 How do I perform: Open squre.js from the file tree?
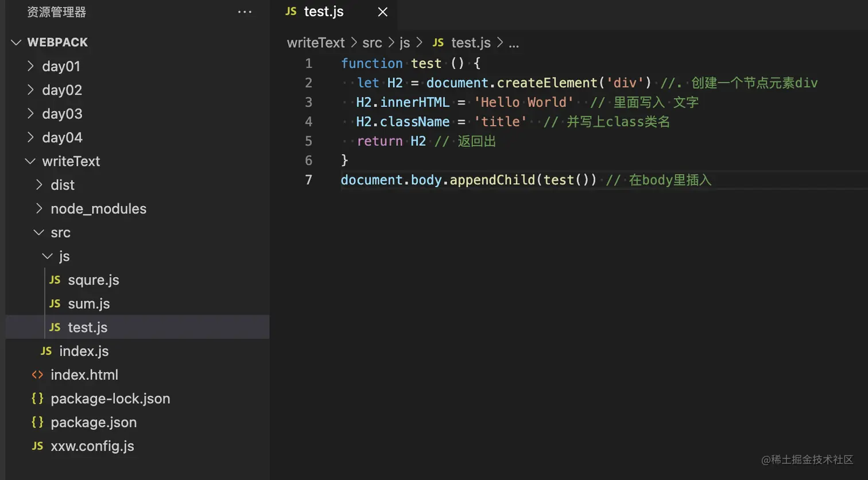pos(94,280)
